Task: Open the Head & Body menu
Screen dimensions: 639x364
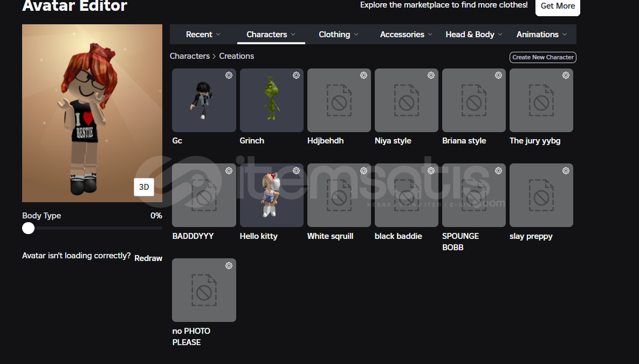Action: coord(473,35)
